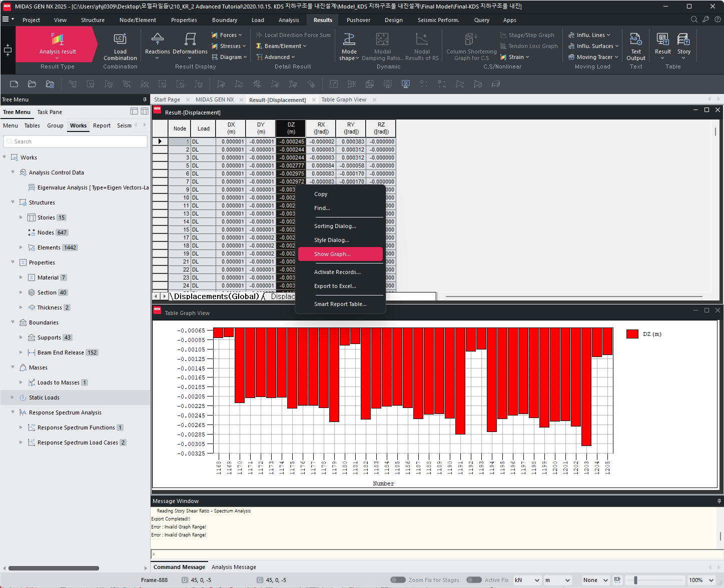Click the hamburger application menu icon
Viewport: 724px width, 588px height.
6,19
